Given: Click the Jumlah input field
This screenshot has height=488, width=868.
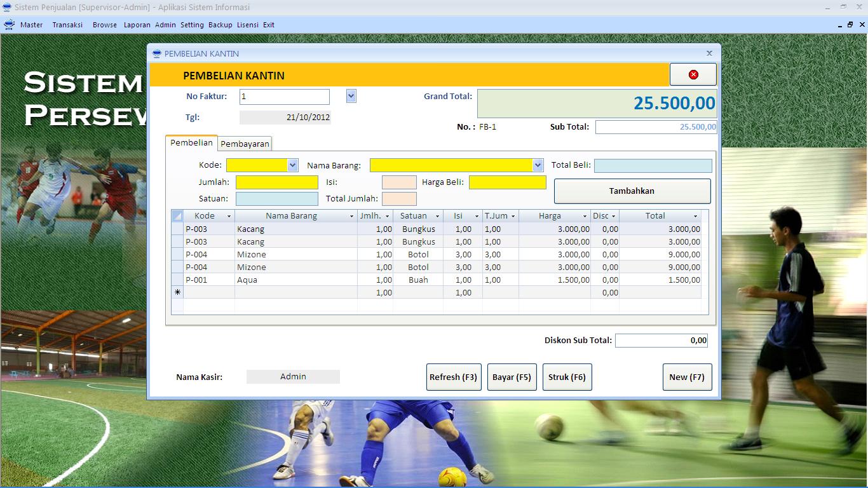Looking at the screenshot, I should tap(277, 182).
